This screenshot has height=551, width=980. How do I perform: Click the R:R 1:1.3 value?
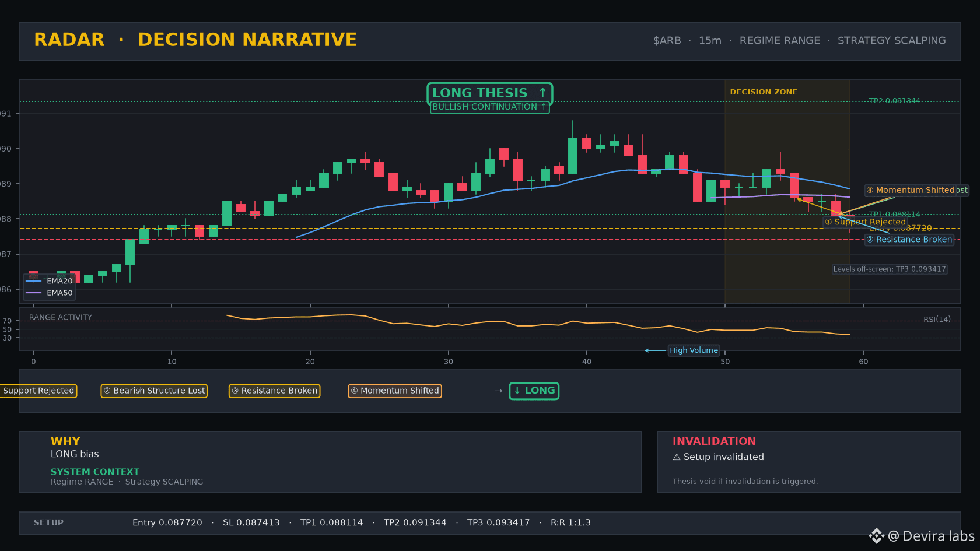[571, 522]
